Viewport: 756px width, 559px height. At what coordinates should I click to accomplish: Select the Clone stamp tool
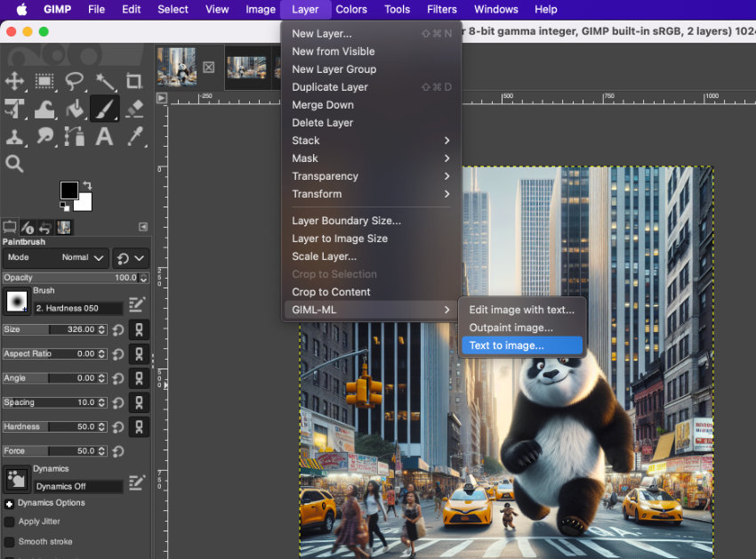click(x=14, y=136)
